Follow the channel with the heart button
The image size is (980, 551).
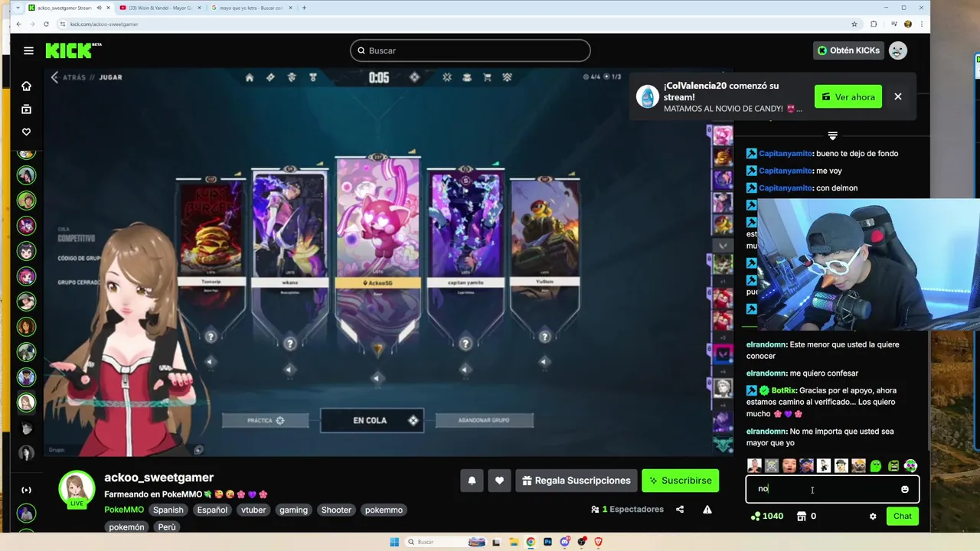click(x=499, y=481)
